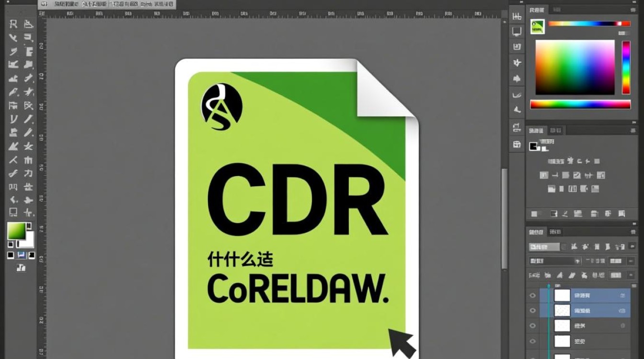Toggle visibility of the fourth layer
This screenshot has width=644, height=359.
pos(532,341)
